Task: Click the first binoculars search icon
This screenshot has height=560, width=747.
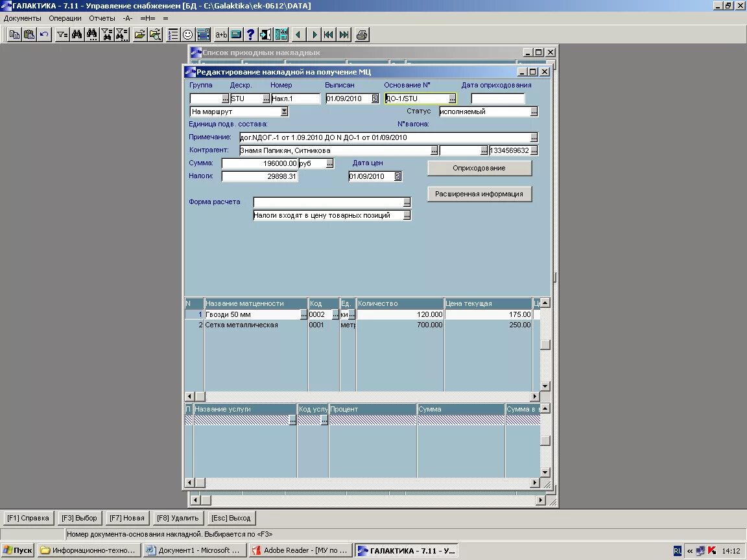Action: coord(77,34)
